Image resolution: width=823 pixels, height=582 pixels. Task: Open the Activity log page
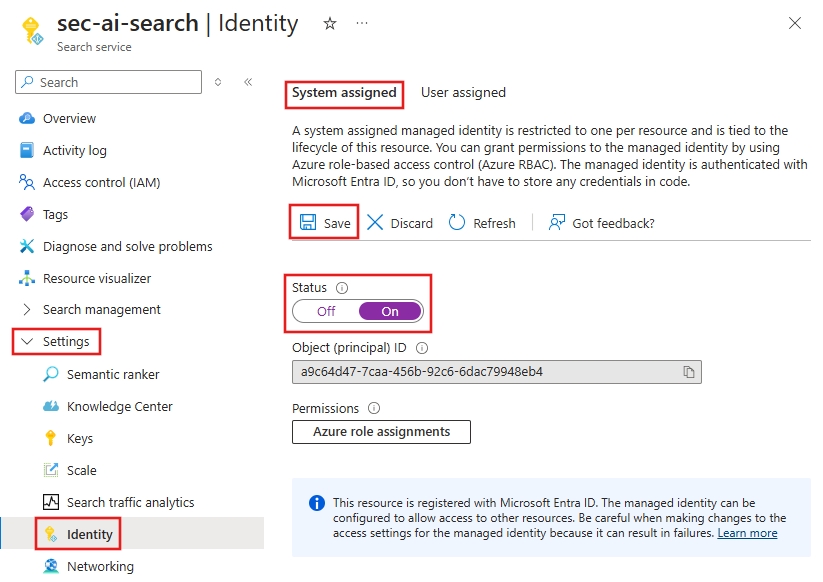click(x=75, y=151)
